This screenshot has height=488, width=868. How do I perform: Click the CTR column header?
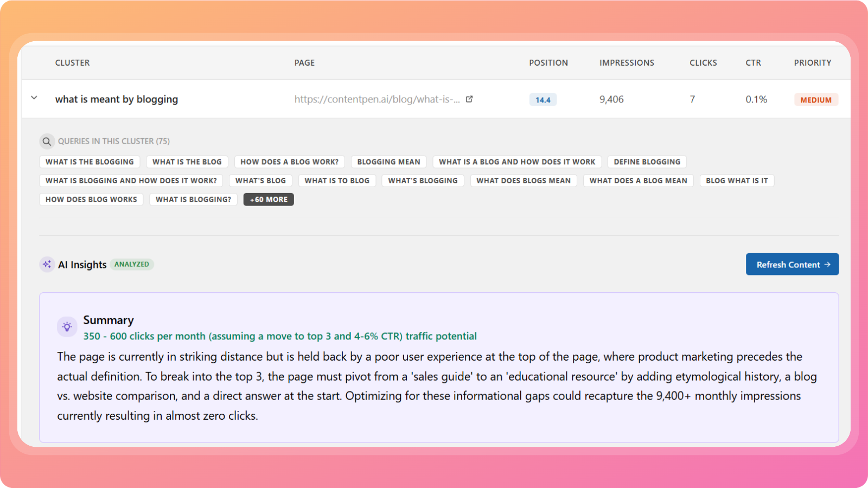[753, 63]
